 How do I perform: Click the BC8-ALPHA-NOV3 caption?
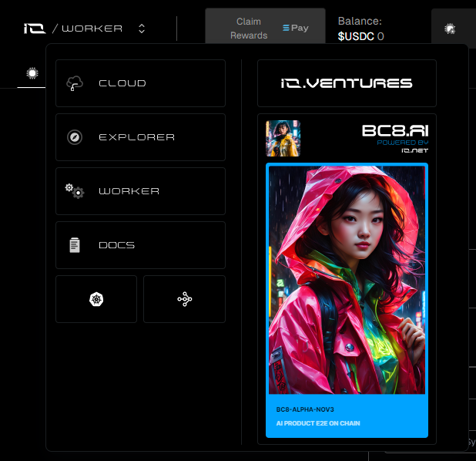point(305,409)
